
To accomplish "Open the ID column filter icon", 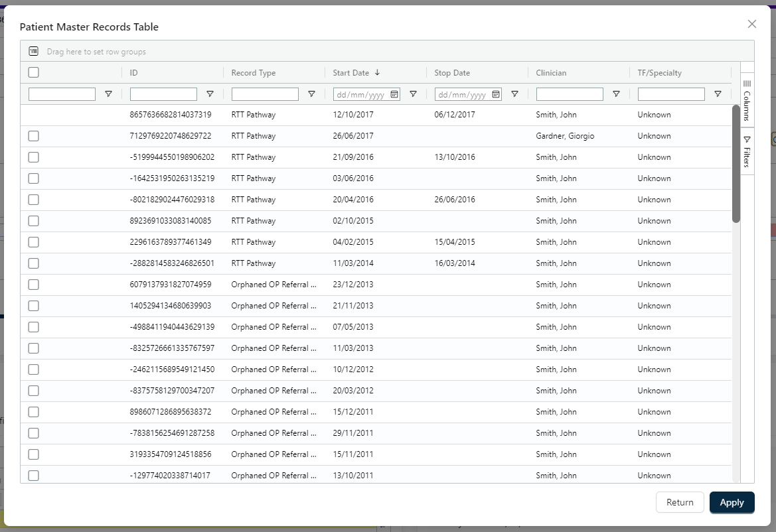I will tap(210, 94).
